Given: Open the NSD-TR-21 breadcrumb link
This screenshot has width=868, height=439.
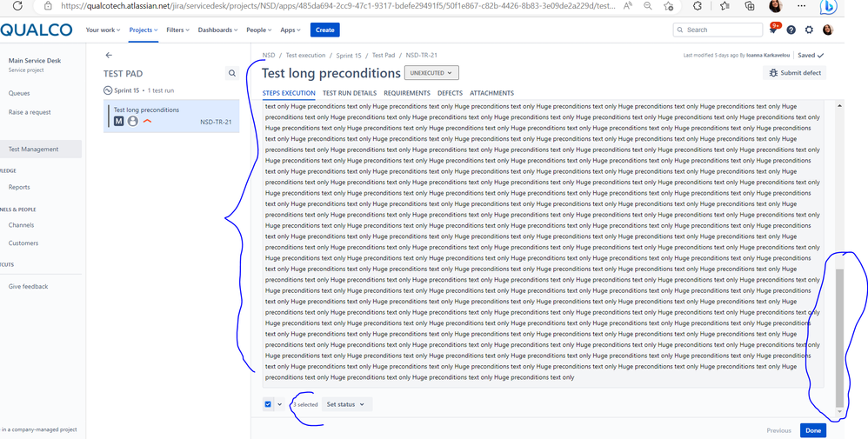Looking at the screenshot, I should click(421, 55).
